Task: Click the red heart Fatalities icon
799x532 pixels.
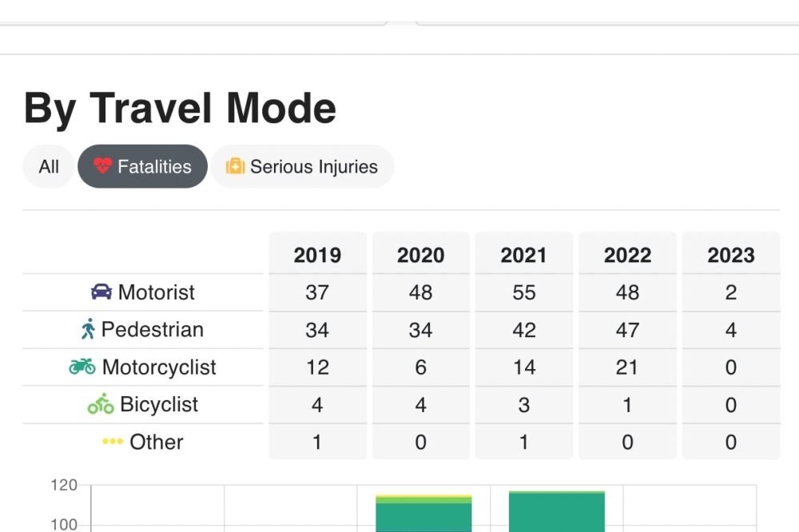Action: pos(102,165)
